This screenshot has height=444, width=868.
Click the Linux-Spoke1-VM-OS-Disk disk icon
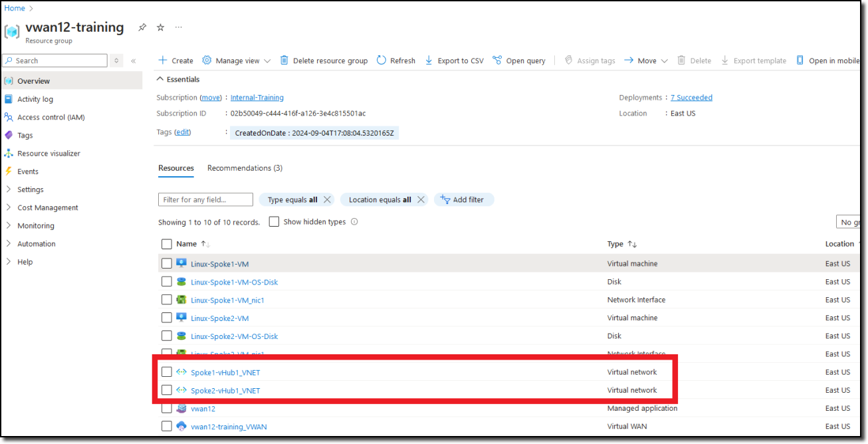pos(181,282)
